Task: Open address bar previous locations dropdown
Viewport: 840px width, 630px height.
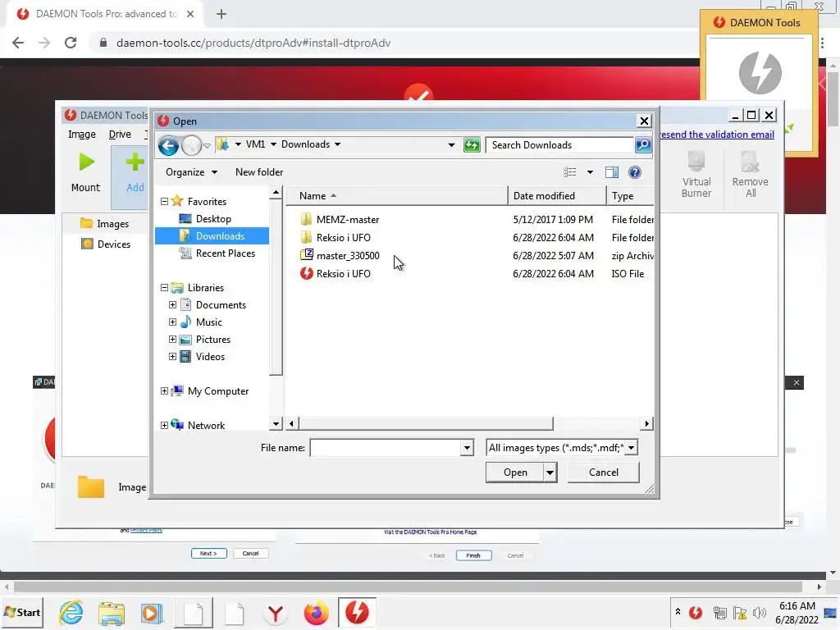Action: (x=451, y=144)
